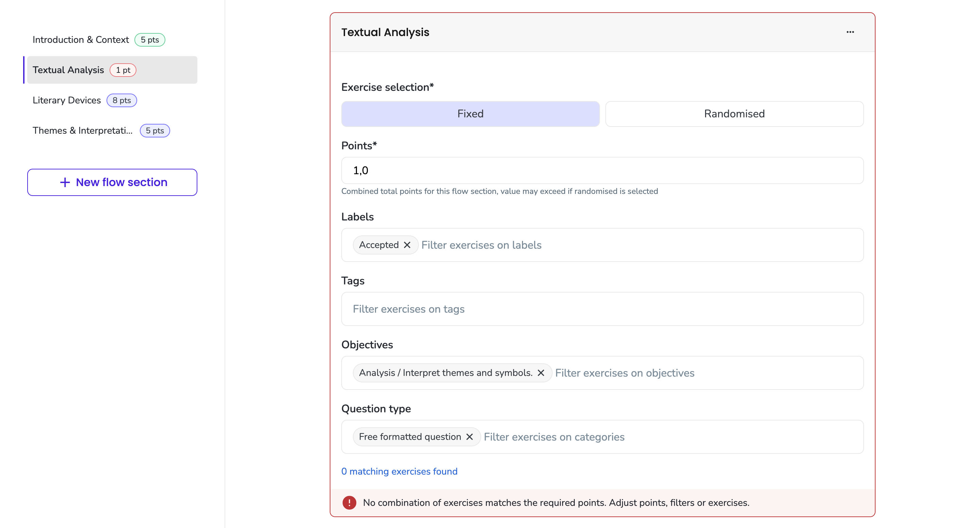Click the 1 pt badge beside Textual Analysis

pyautogui.click(x=123, y=70)
